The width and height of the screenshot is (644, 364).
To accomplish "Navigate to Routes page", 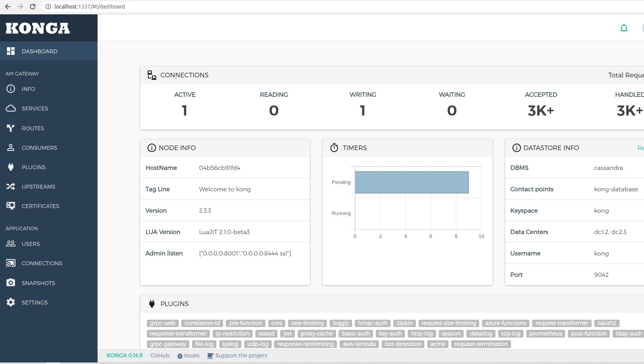I will click(x=49, y=128).
